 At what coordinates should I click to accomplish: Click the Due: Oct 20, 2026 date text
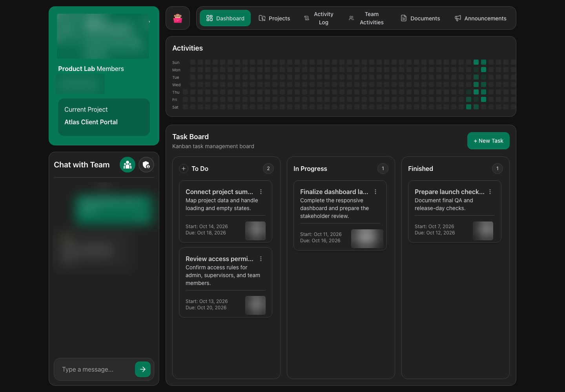(x=206, y=308)
